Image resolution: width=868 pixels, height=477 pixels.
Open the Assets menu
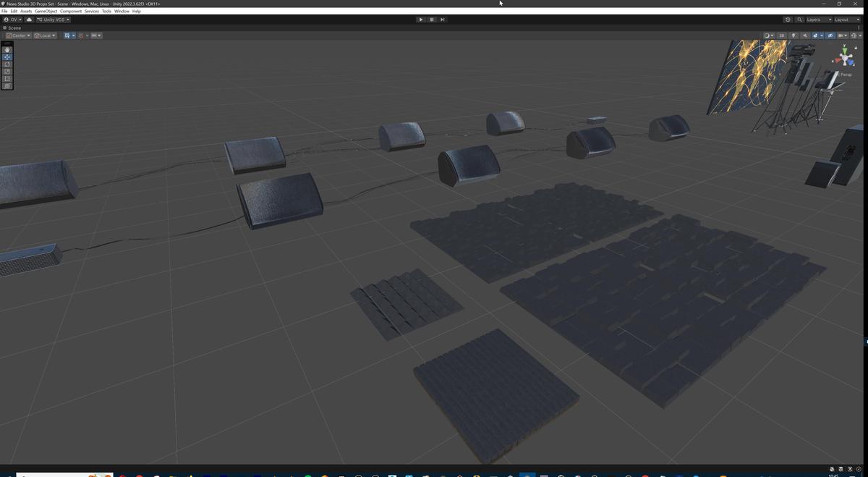[26, 12]
